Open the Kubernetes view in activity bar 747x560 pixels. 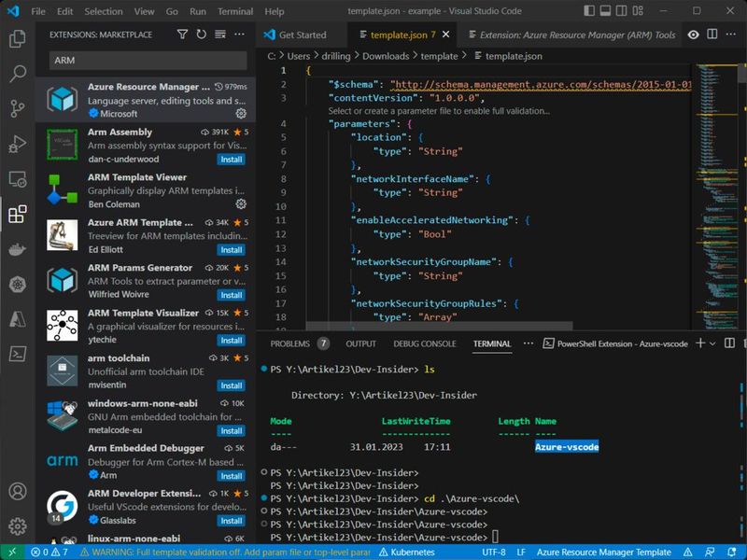tap(18, 285)
